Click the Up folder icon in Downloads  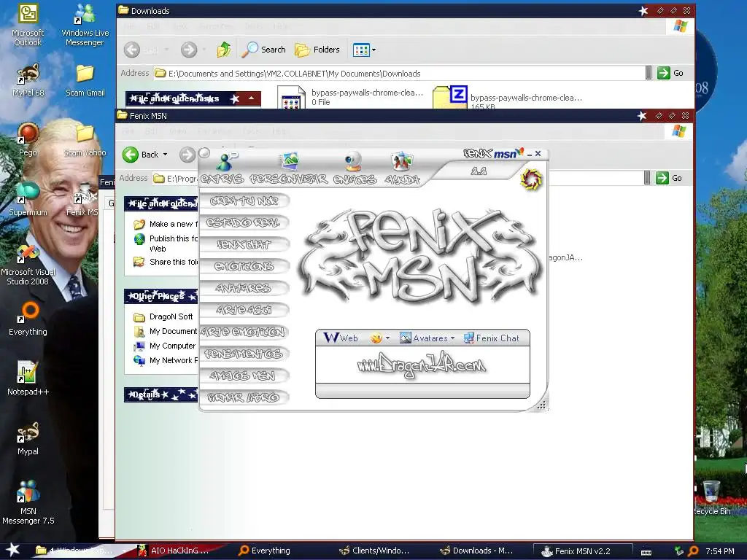(223, 50)
